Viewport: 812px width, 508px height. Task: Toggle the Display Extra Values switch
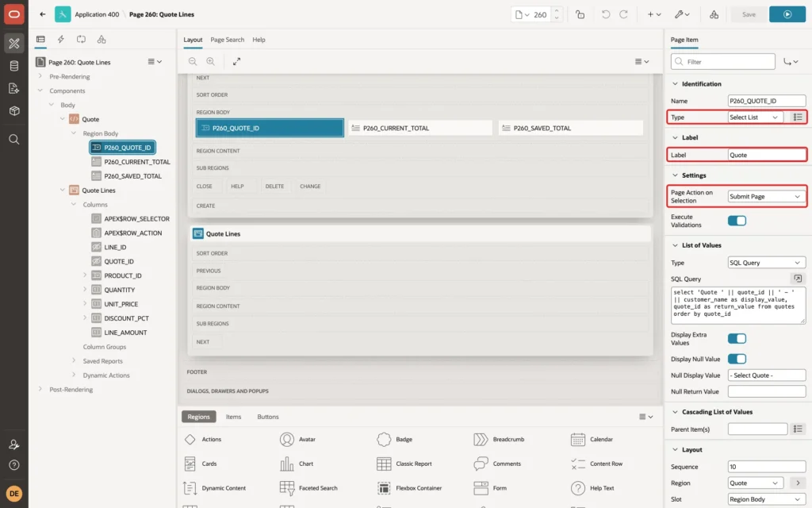coord(737,338)
